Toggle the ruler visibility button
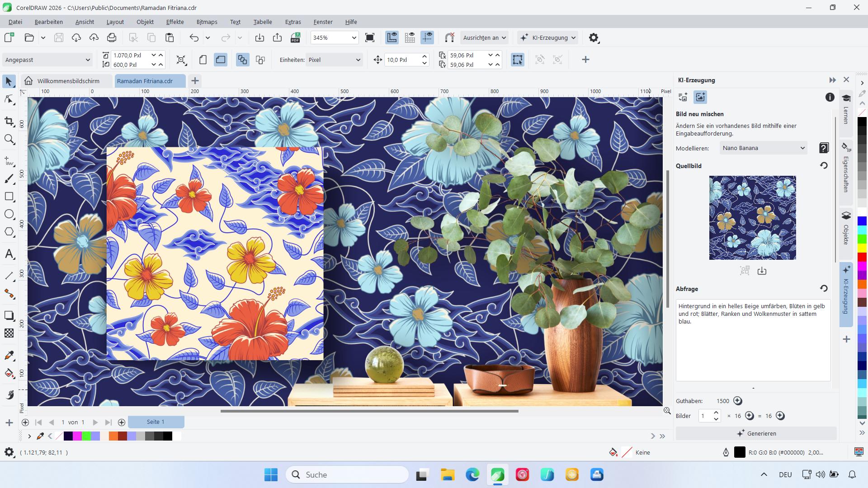Screen dimensions: 868x488 pyautogui.click(x=392, y=38)
